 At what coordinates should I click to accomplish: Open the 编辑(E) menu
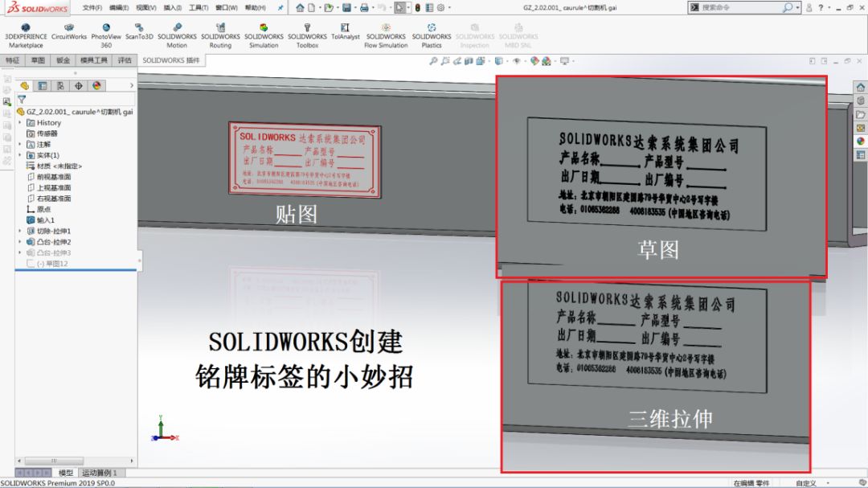coord(119,8)
